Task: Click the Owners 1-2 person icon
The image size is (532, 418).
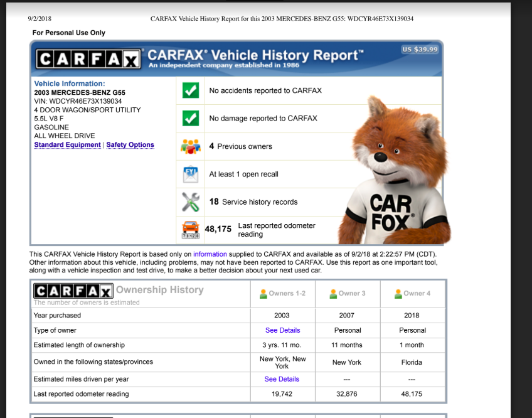Action: [263, 294]
